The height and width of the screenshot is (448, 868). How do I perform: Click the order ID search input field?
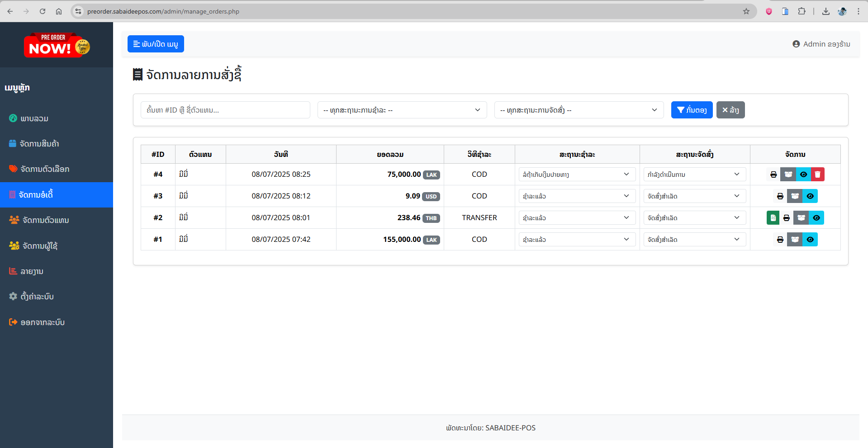pos(225,110)
